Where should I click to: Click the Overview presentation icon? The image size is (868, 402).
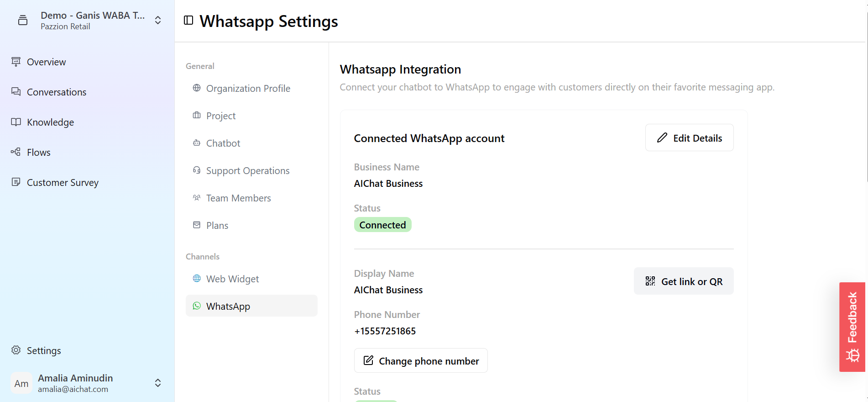[16, 62]
